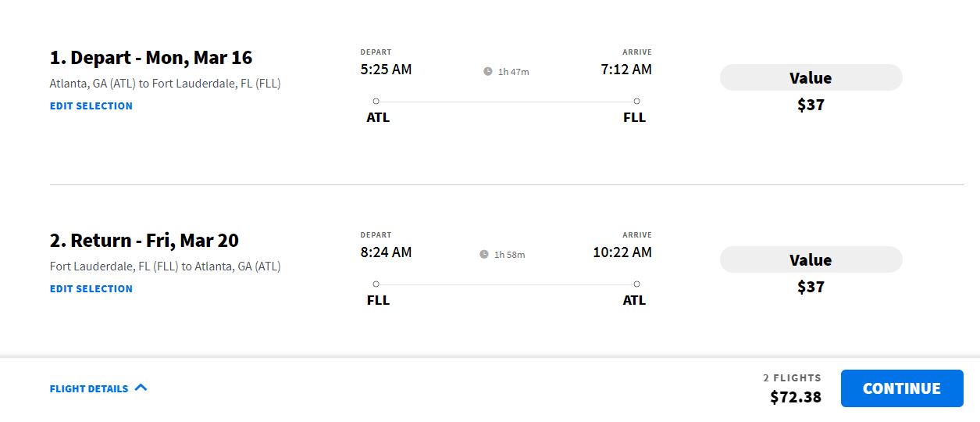Click the FLL arrival dot on departing route
The height and width of the screenshot is (422, 980).
tap(636, 101)
